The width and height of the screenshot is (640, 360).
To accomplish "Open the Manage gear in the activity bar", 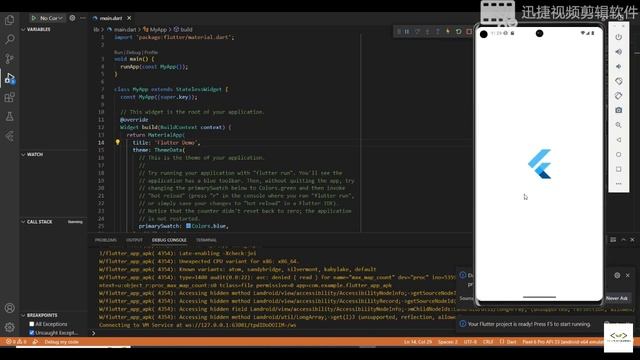I will pyautogui.click(x=9, y=327).
